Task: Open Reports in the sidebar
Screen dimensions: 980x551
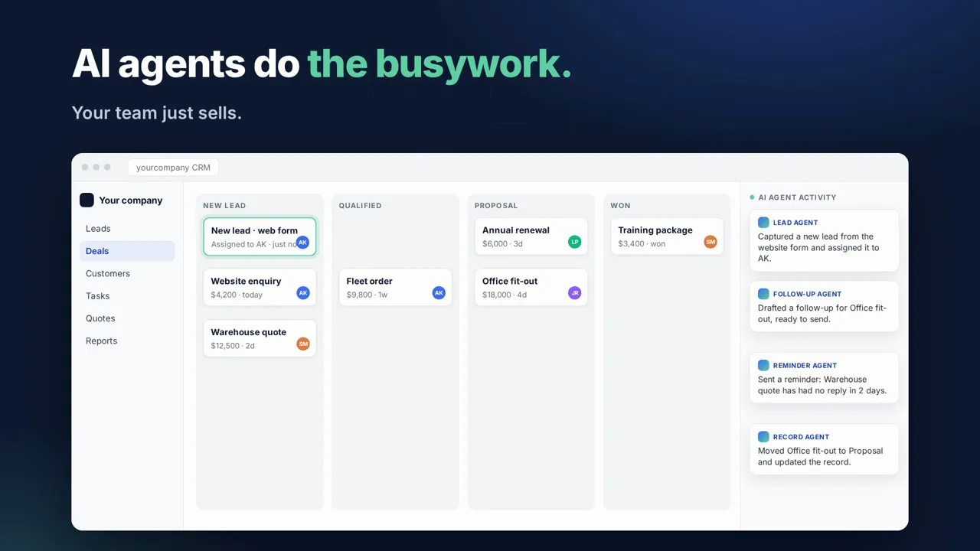Action: [127, 341]
